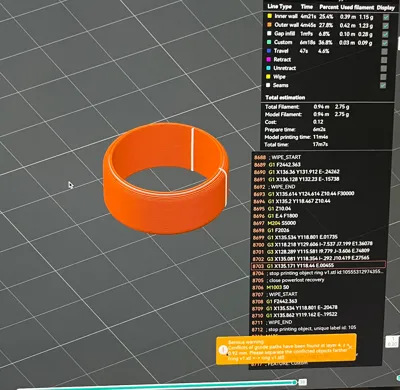
Task: Toggle Custom line type display checkbox
Action: 385,43
